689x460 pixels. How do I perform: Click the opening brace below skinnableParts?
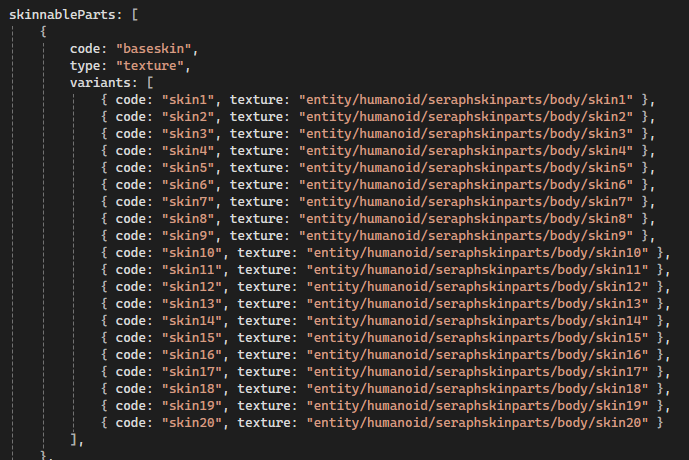coord(44,32)
